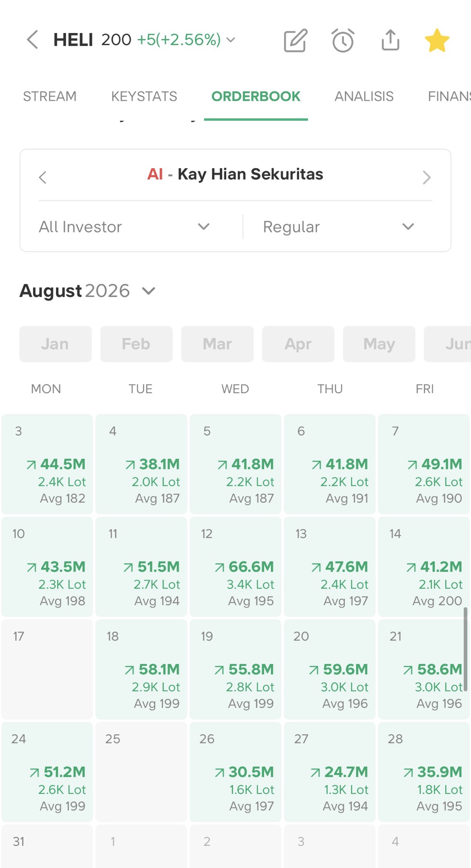Click the vertical scrollbar on right edge
Image resolution: width=471 pixels, height=868 pixels.
pos(465,649)
